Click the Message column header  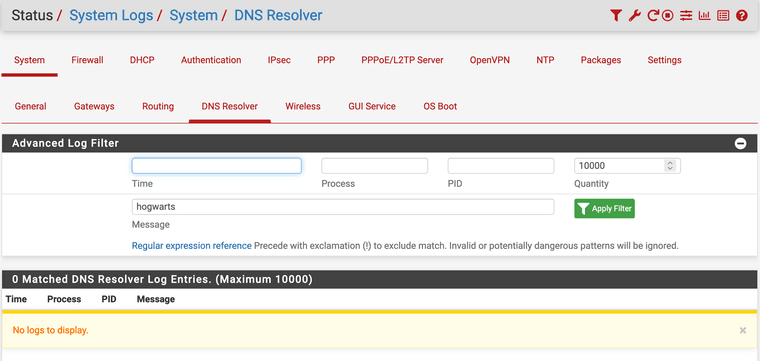pos(156,299)
